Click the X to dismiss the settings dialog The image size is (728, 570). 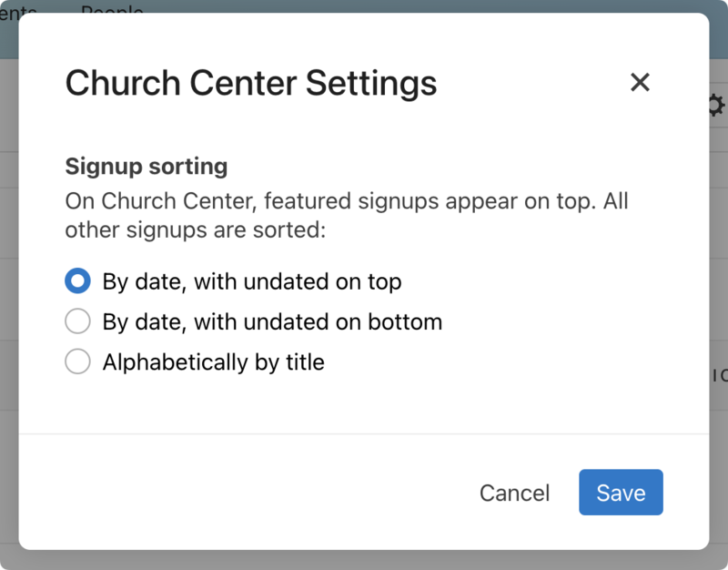[640, 82]
